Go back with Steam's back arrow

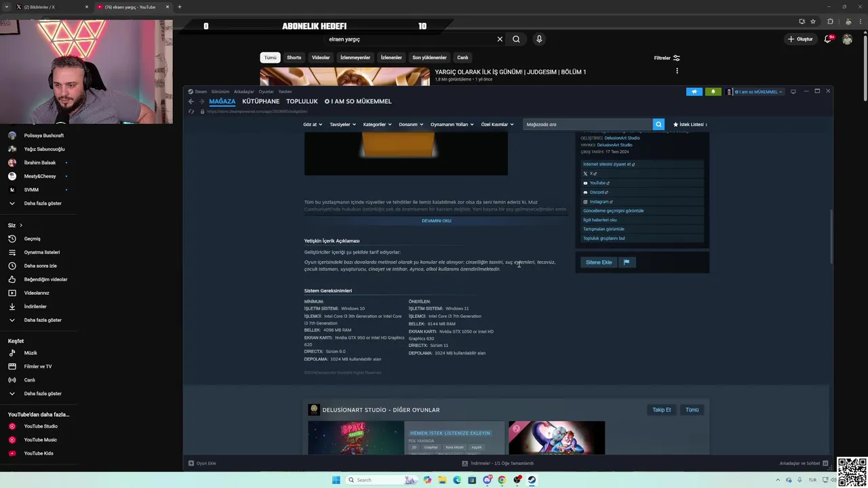(191, 102)
